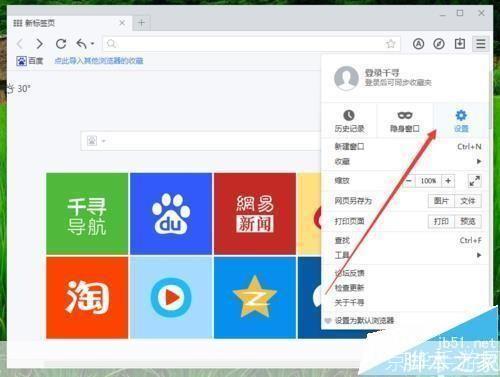The image size is (500, 377).
Task: Open the undo-close dropdown arrow
Action: click(92, 44)
